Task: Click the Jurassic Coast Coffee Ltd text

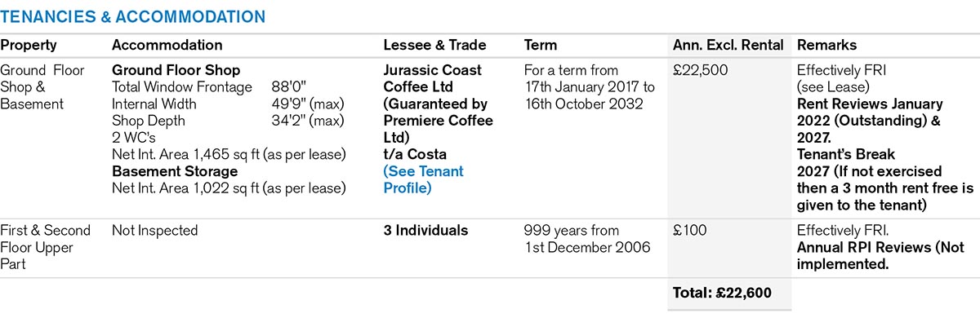Action: (432, 79)
